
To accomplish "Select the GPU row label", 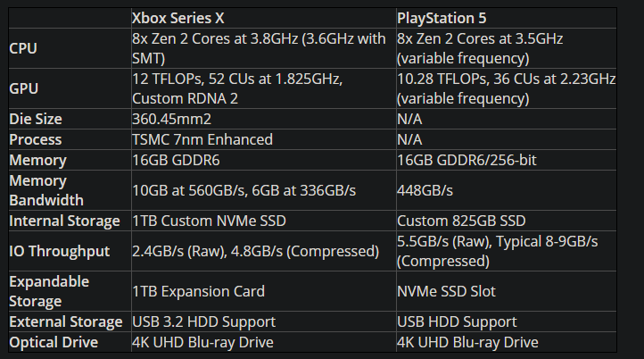I will 24,89.
